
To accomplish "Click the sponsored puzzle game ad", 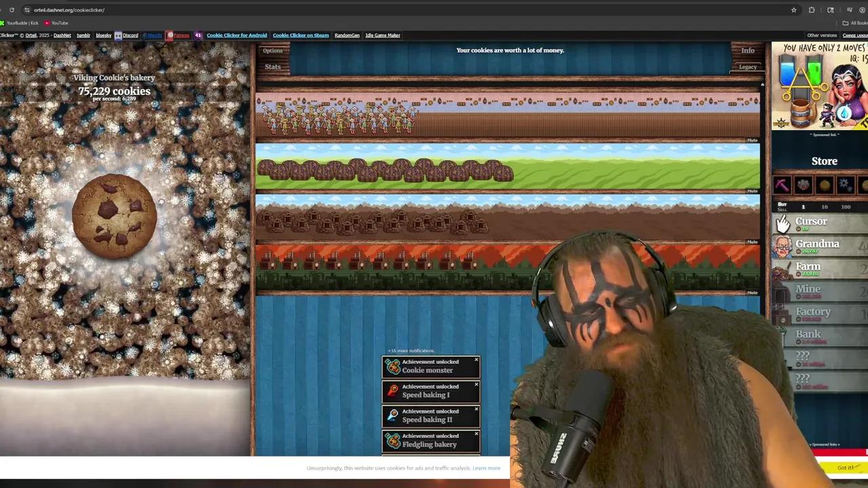I will (820, 86).
